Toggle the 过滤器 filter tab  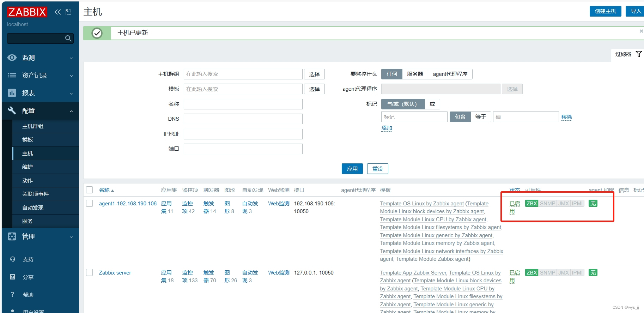tap(627, 54)
